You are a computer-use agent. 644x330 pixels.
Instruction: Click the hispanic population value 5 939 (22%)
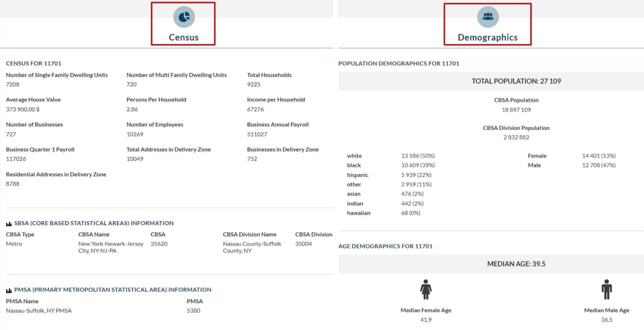416,175
